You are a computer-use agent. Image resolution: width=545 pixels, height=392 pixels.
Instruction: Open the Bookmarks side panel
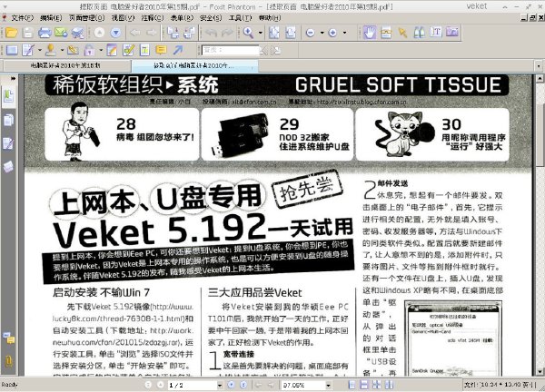9,97
